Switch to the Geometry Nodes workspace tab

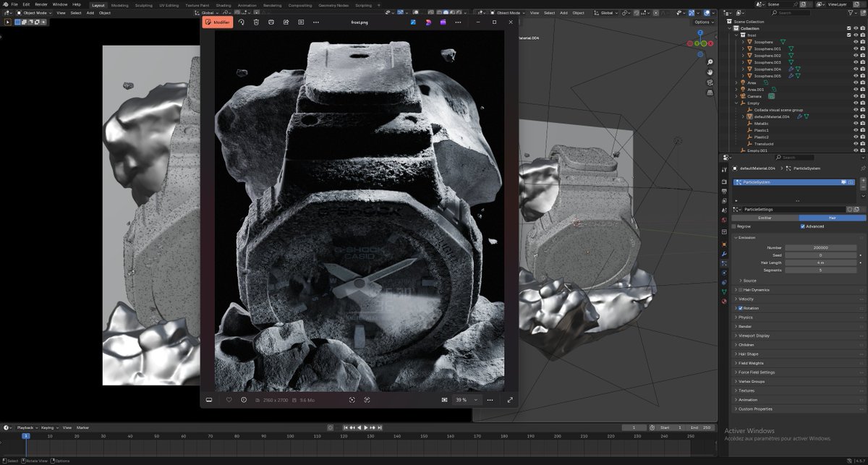(333, 5)
